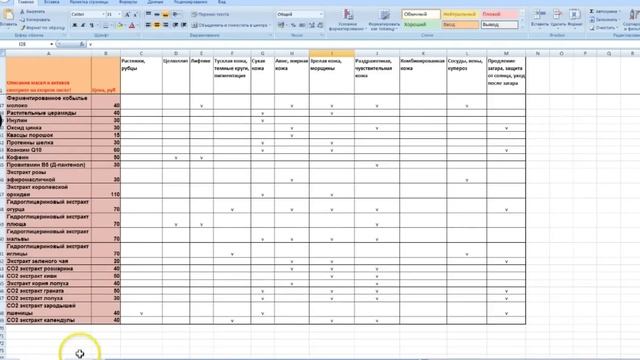Apply percent style
Viewport: 640px width, 360px height.
293,25
